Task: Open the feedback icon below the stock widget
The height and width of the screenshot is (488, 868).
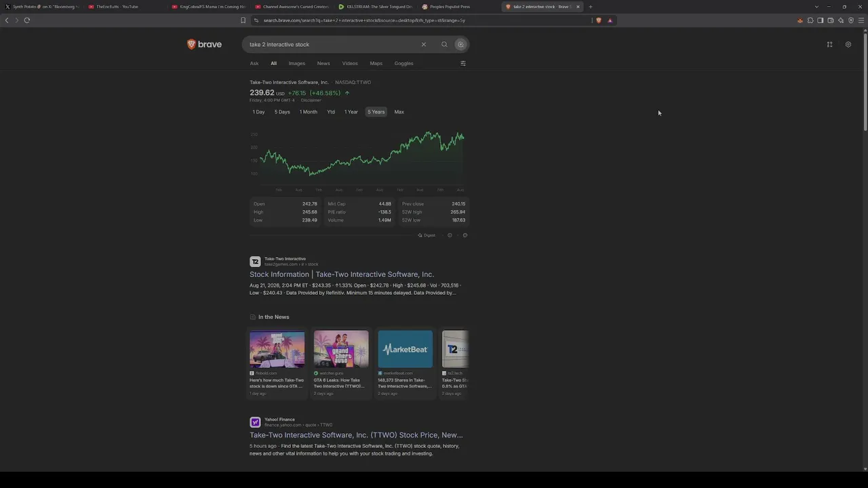Action: pos(465,235)
